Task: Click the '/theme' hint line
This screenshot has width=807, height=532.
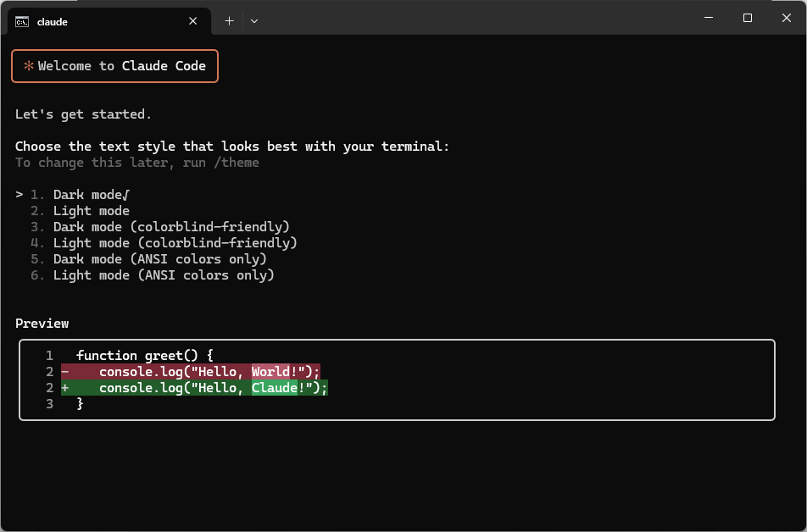Action: 137,163
